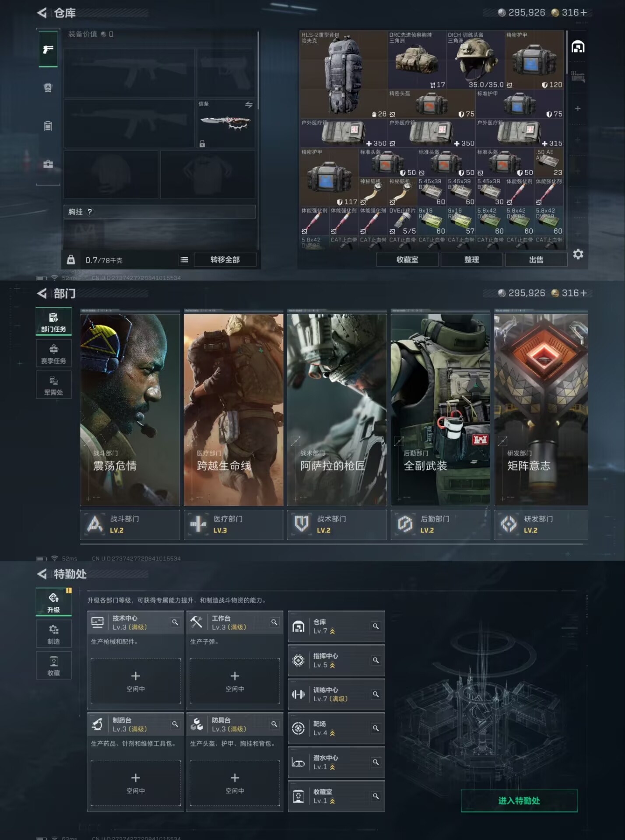The height and width of the screenshot is (840, 625).
Task: Open the 制造 tab in 特勤处
Action: coord(53,633)
